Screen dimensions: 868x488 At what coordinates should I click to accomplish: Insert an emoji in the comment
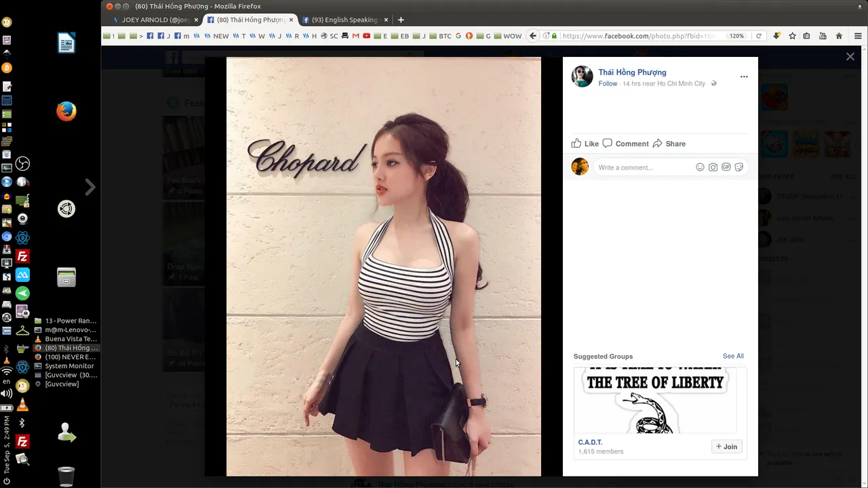tap(700, 167)
